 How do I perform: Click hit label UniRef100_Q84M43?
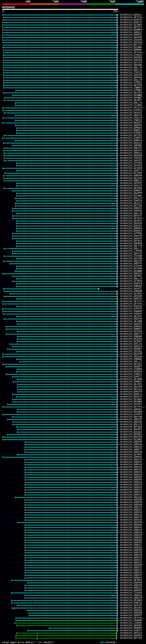(x=131, y=77)
